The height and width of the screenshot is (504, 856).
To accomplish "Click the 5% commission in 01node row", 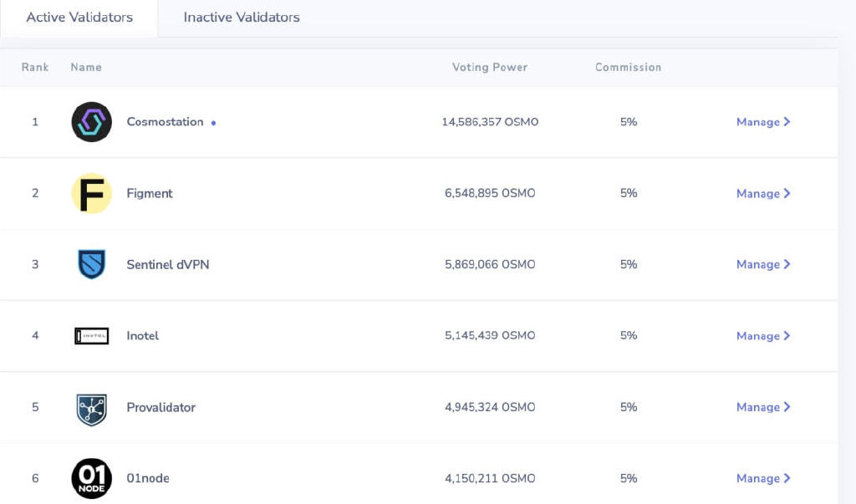I will click(x=629, y=478).
